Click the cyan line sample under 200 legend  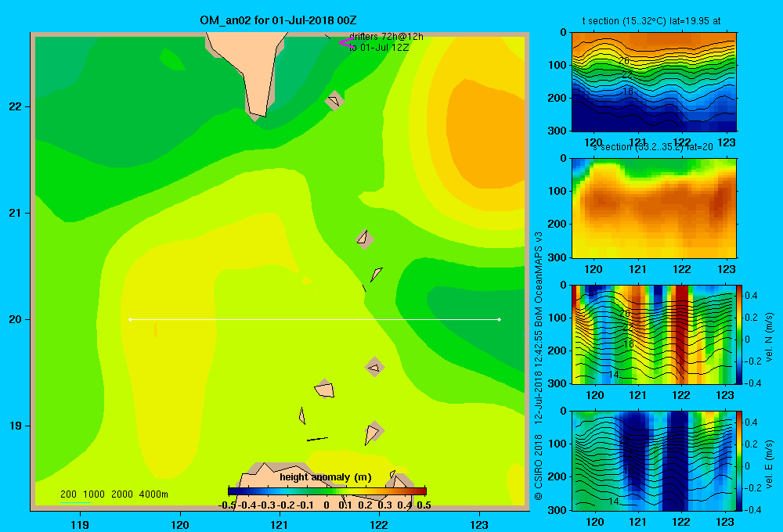[x=75, y=502]
